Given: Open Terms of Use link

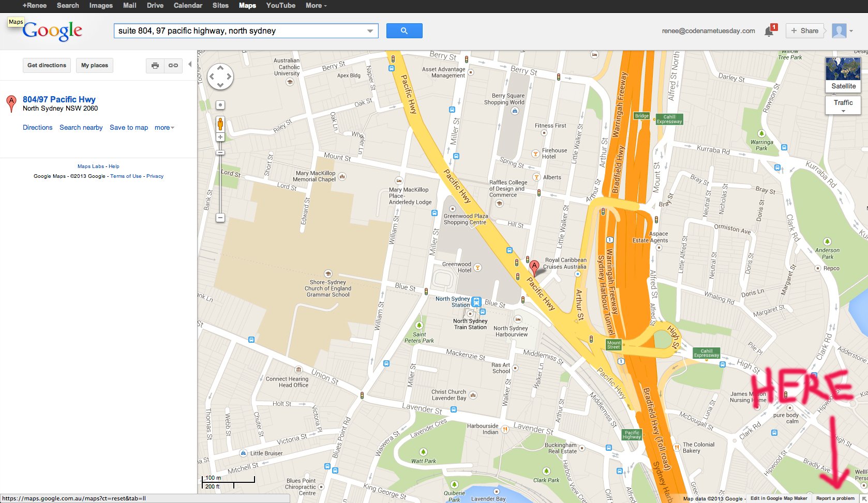Looking at the screenshot, I should [126, 176].
